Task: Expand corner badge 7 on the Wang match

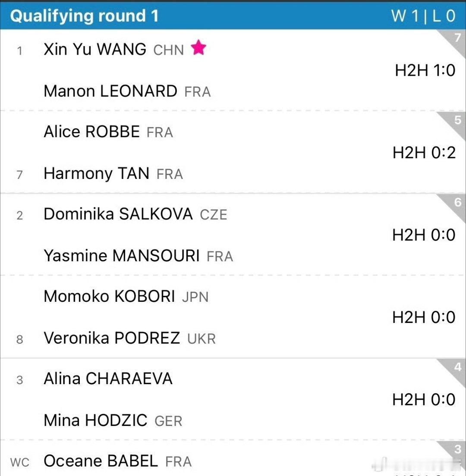Action: point(458,37)
